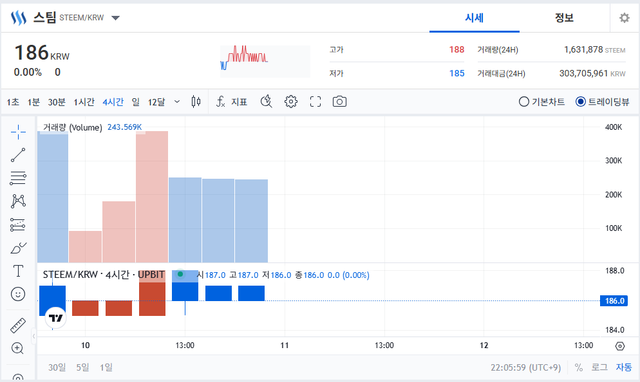The image size is (640, 382).
Task: Click the Steem coin logo
Action: coord(18,18)
